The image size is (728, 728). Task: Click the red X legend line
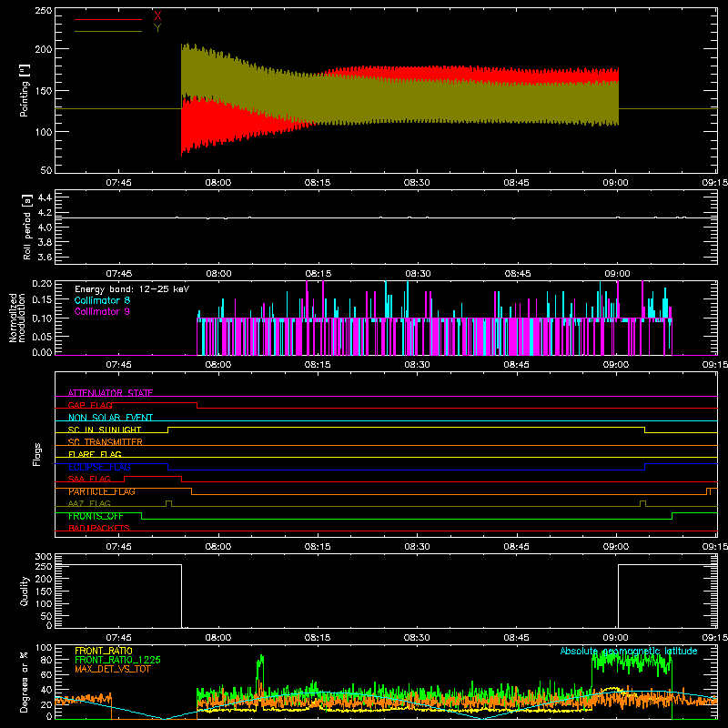pyautogui.click(x=108, y=19)
